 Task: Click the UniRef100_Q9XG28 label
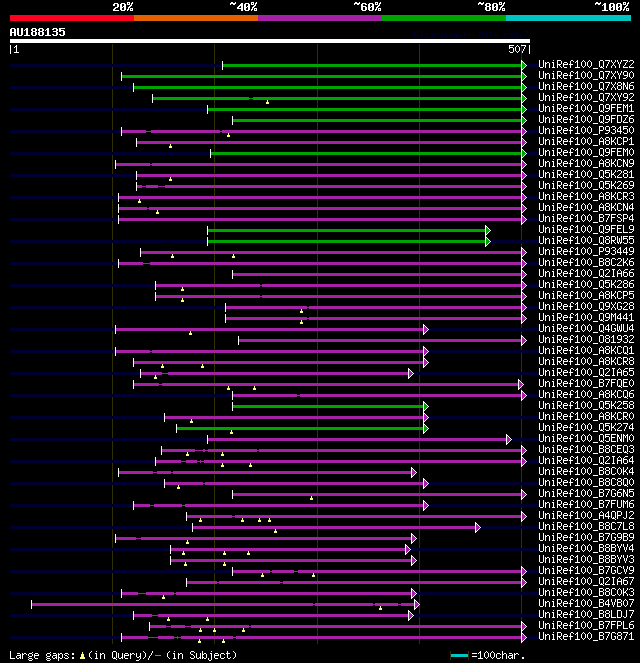[x=586, y=306]
